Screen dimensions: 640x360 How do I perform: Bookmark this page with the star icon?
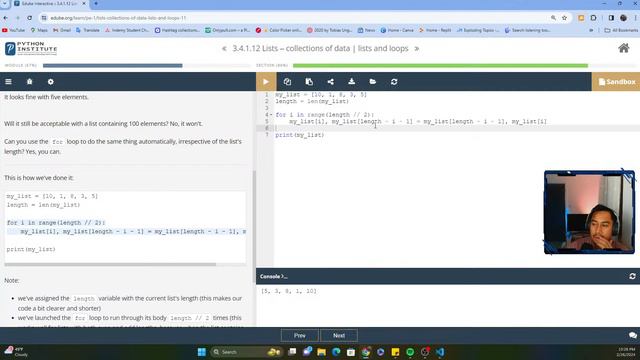click(564, 18)
